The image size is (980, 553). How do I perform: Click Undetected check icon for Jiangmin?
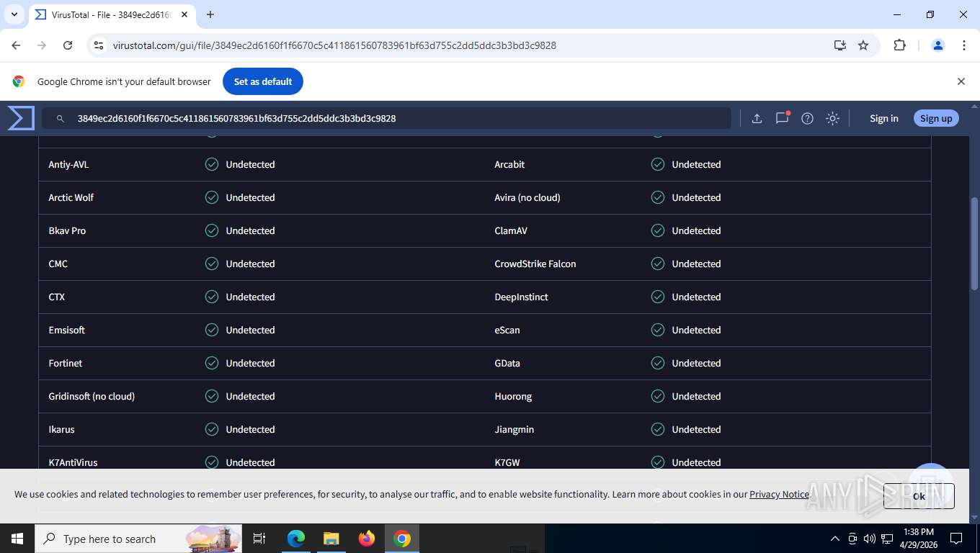658,429
